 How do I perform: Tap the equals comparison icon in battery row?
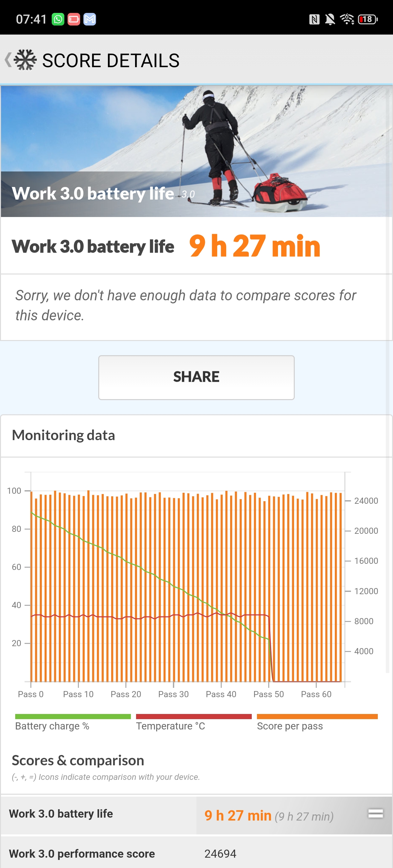376,813
